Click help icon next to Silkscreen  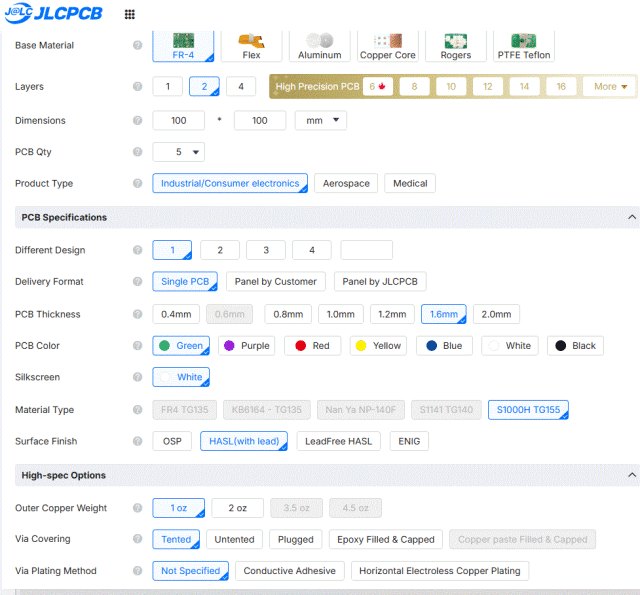138,377
